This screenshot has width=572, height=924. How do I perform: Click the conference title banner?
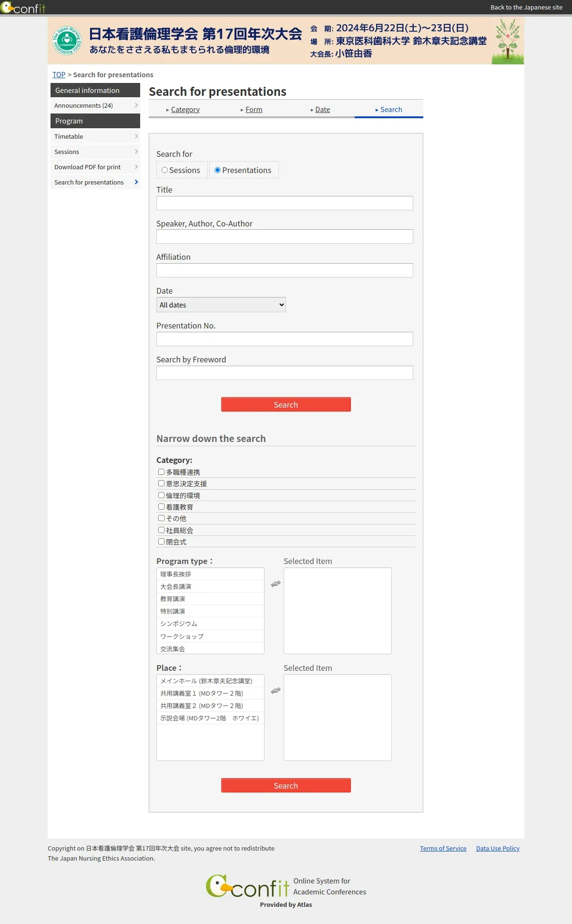click(286, 41)
